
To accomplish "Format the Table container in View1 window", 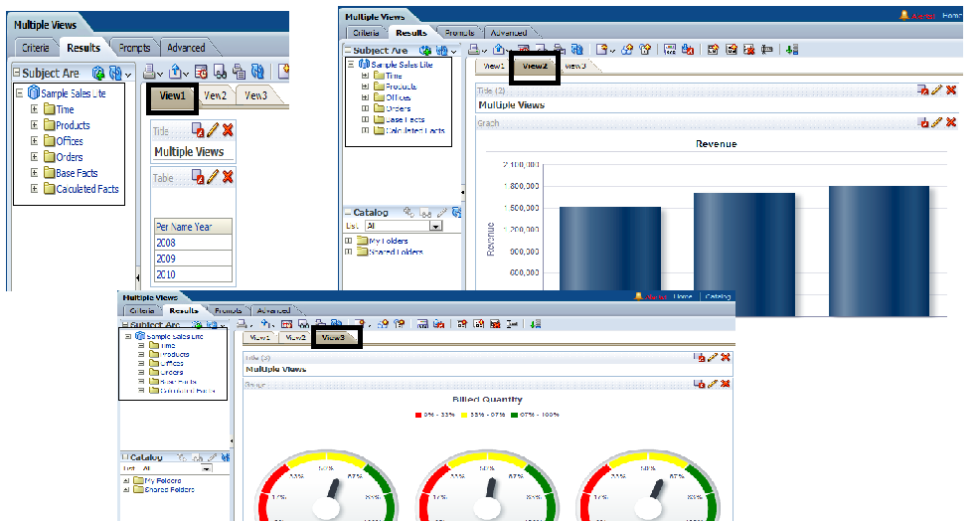I will [x=198, y=177].
